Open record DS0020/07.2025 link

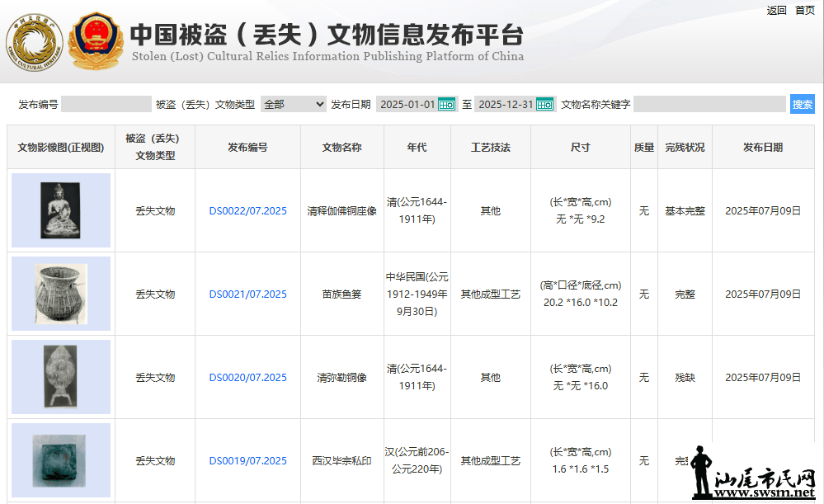(x=247, y=378)
